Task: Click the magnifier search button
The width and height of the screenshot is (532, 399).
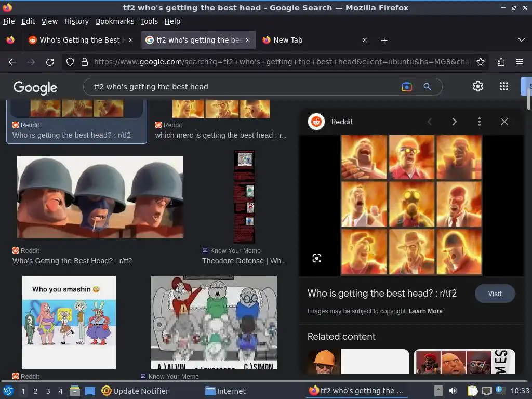Action: (427, 87)
